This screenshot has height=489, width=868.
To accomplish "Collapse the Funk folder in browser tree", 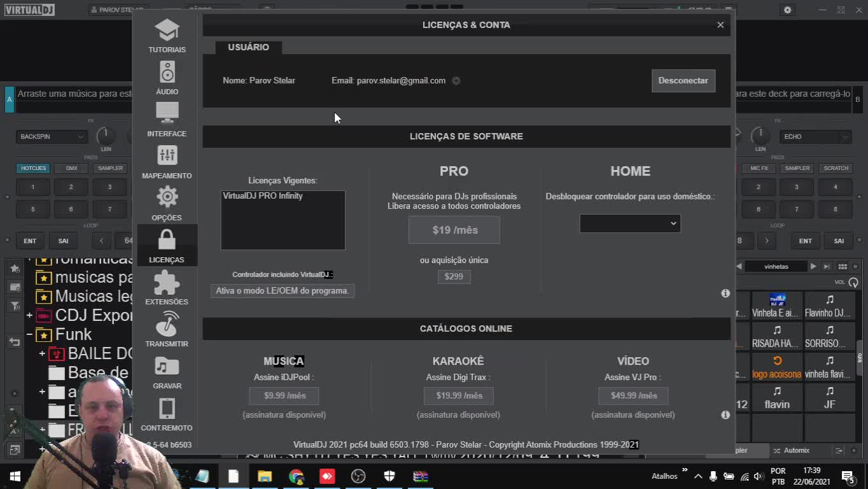I will pos(29,334).
